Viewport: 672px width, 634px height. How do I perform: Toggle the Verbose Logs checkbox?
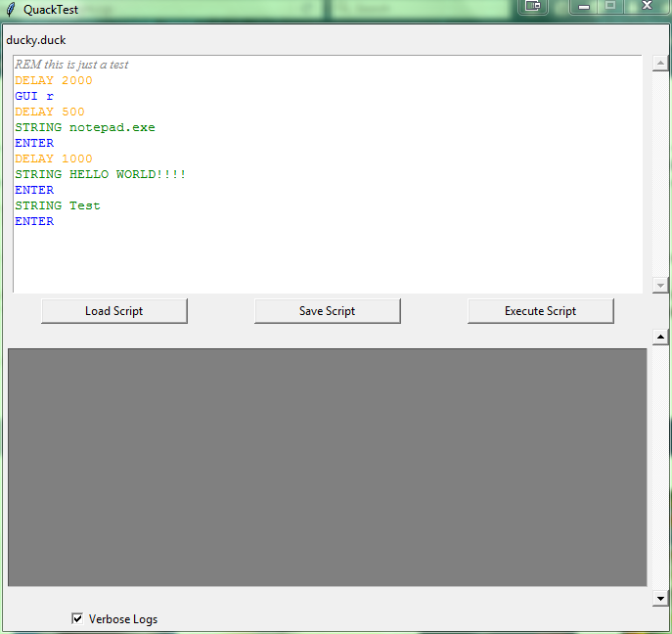(77, 618)
